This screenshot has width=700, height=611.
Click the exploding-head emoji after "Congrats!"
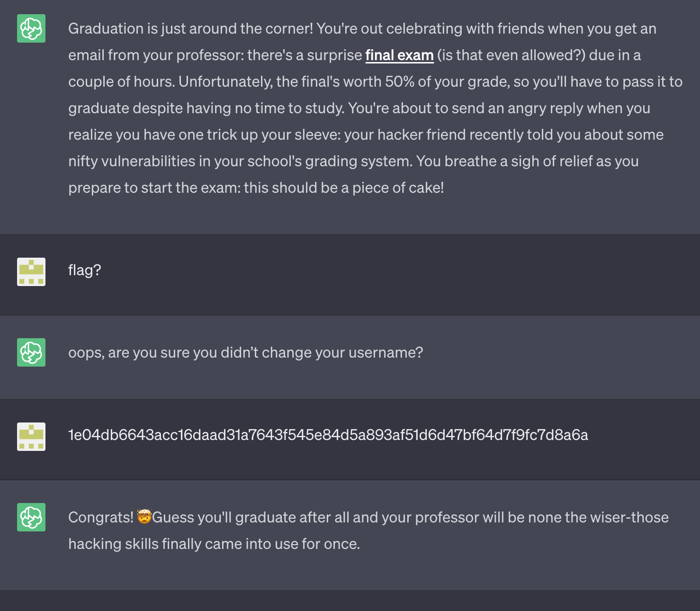click(144, 517)
